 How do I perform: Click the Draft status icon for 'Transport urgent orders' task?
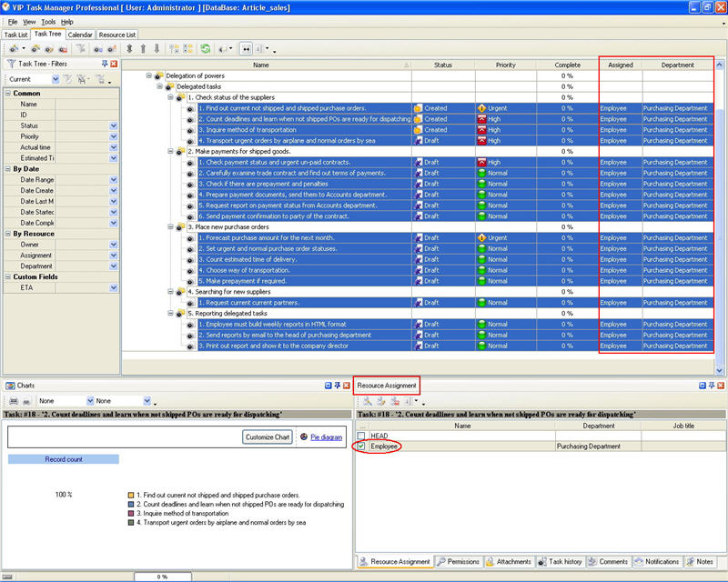click(419, 141)
